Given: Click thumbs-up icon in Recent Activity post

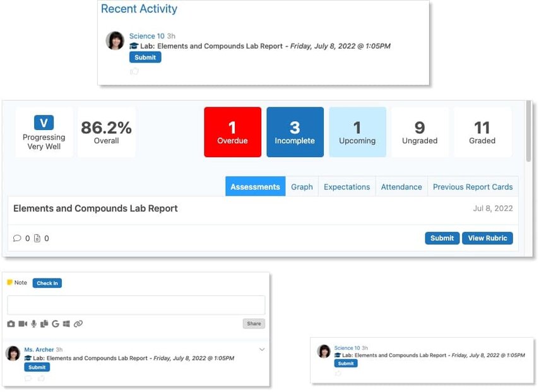Looking at the screenshot, I should tap(134, 71).
